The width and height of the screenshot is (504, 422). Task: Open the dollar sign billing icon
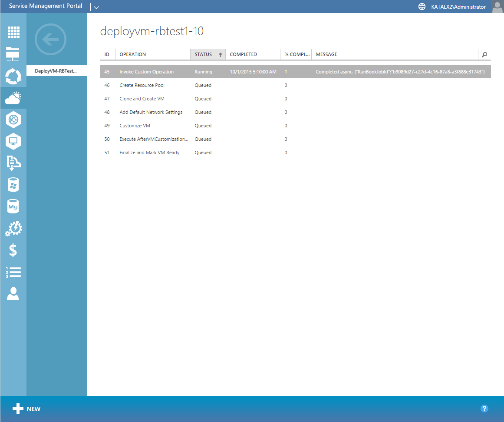tap(13, 250)
